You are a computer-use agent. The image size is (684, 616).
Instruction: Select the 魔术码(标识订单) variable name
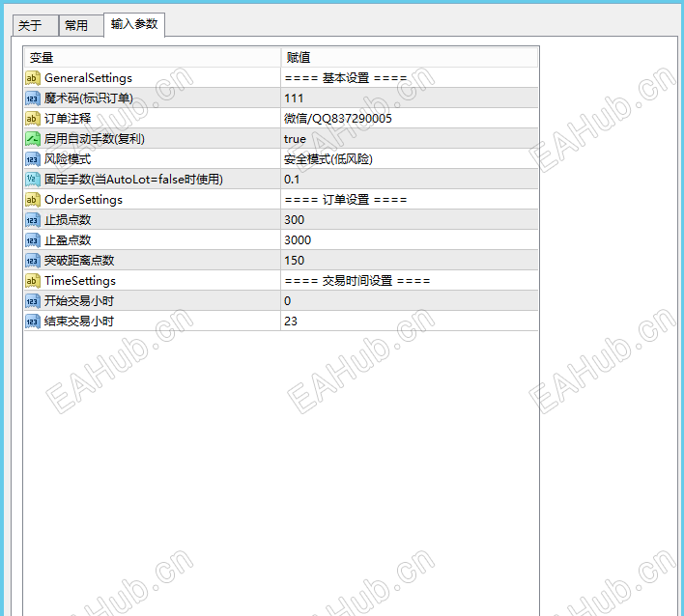click(x=89, y=98)
